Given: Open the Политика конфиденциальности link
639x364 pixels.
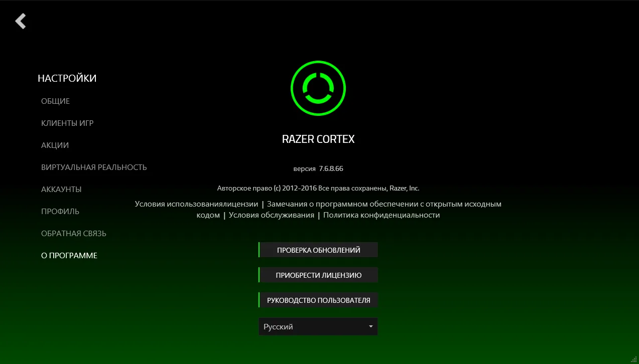Looking at the screenshot, I should (381, 215).
